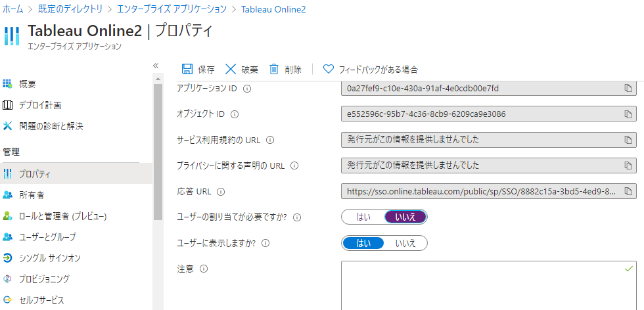Image resolution: width=644 pixels, height=310 pixels.
Task: Go to エンタープライズ アプリケーション breadcrumb link
Action: pyautogui.click(x=172, y=9)
